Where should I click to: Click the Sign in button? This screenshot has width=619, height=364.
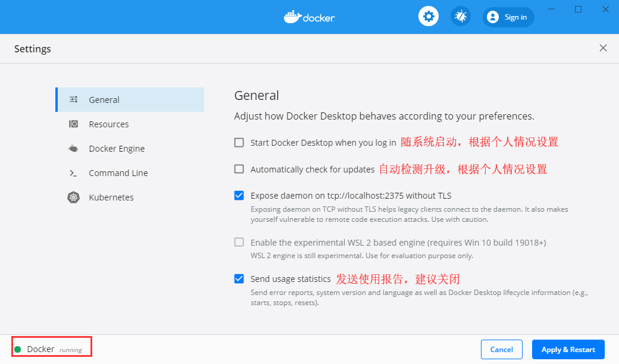click(508, 17)
